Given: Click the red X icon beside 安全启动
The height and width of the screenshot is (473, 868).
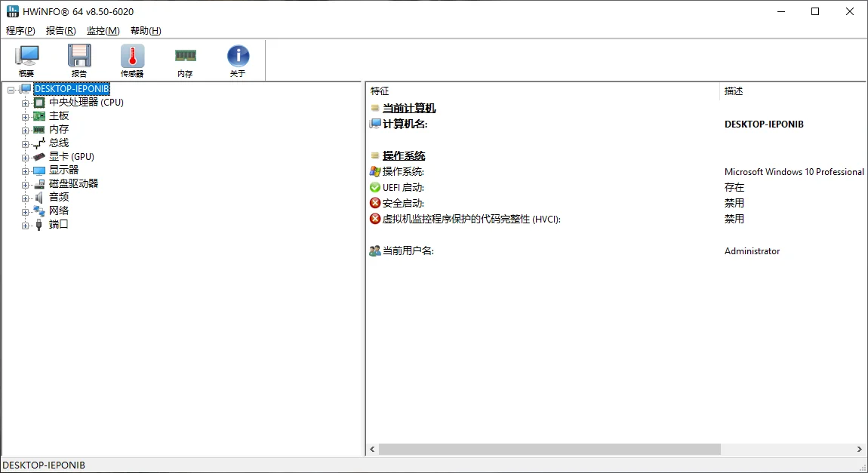Looking at the screenshot, I should [375, 203].
